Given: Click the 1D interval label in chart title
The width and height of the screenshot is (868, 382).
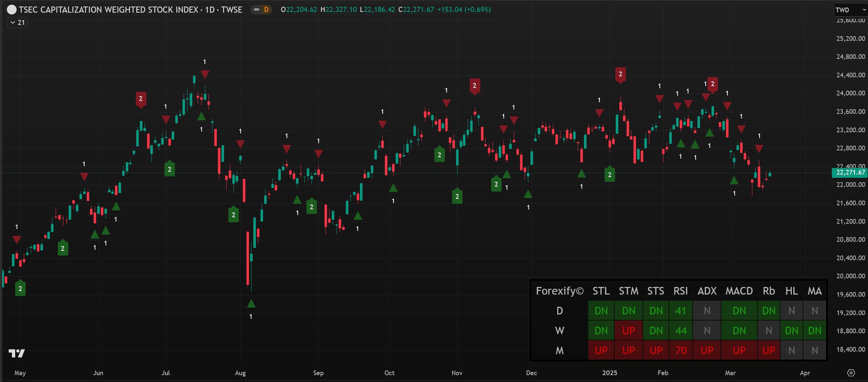Looking at the screenshot, I should click(x=210, y=10).
